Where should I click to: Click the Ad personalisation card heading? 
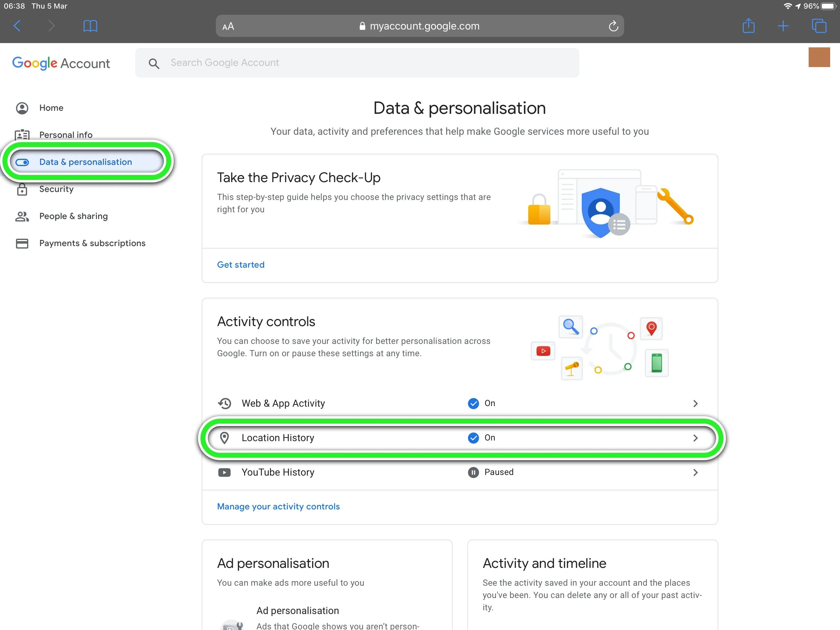pos(273,563)
